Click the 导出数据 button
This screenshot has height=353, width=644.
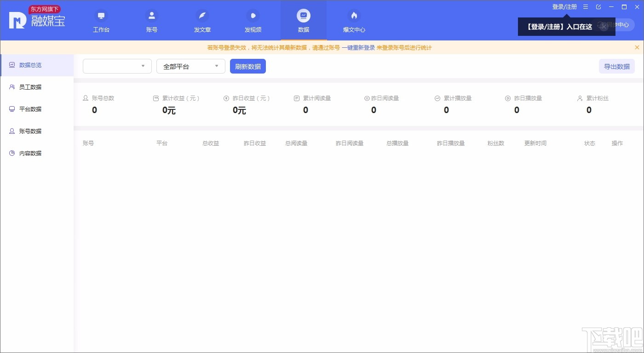tap(617, 66)
